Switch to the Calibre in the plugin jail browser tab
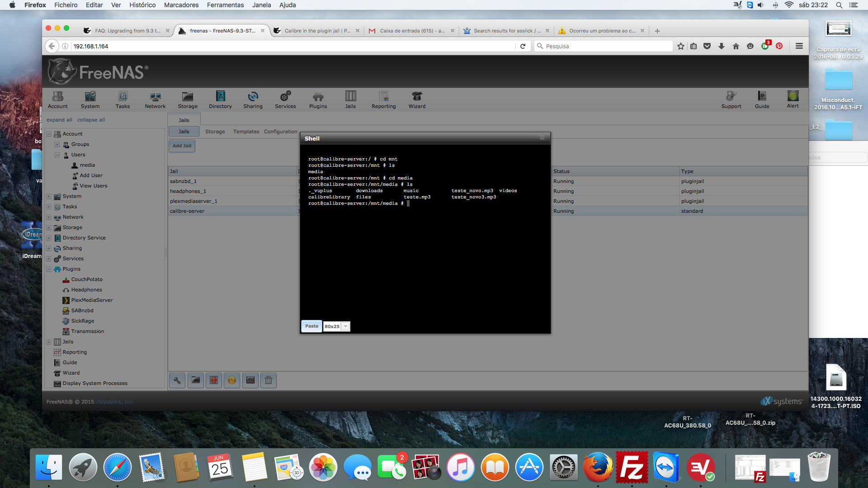868x488 pixels. 317,31
